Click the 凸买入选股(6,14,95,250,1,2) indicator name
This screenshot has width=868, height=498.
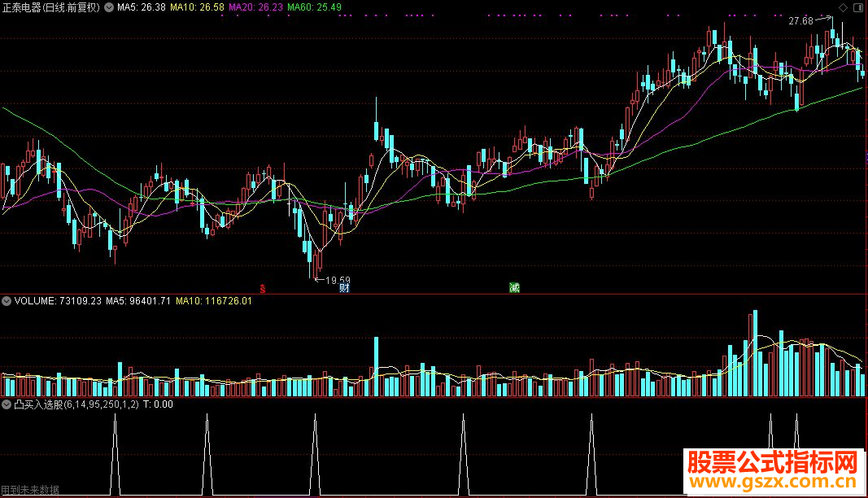pyautogui.click(x=76, y=404)
